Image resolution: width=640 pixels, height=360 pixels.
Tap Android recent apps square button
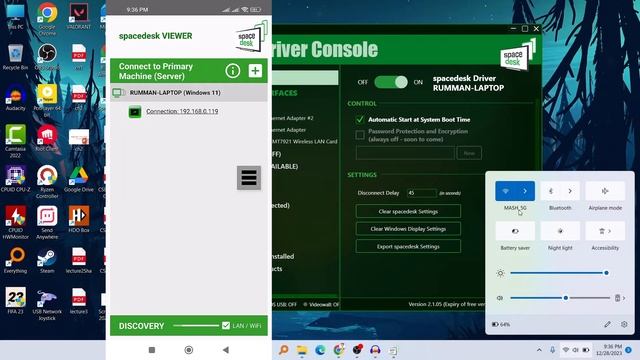click(x=152, y=350)
